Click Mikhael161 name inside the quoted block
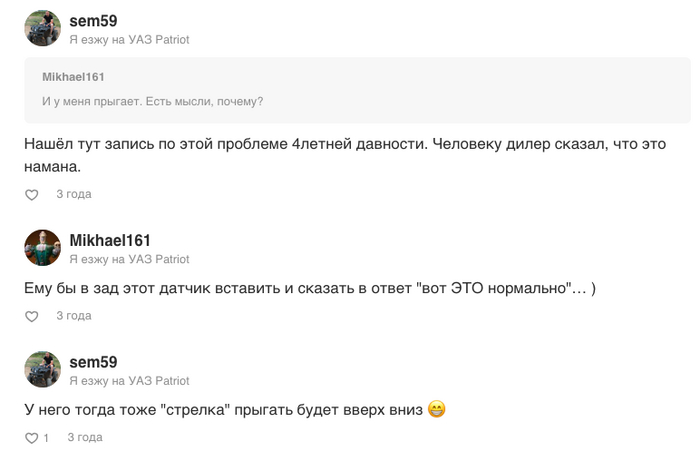 73,77
